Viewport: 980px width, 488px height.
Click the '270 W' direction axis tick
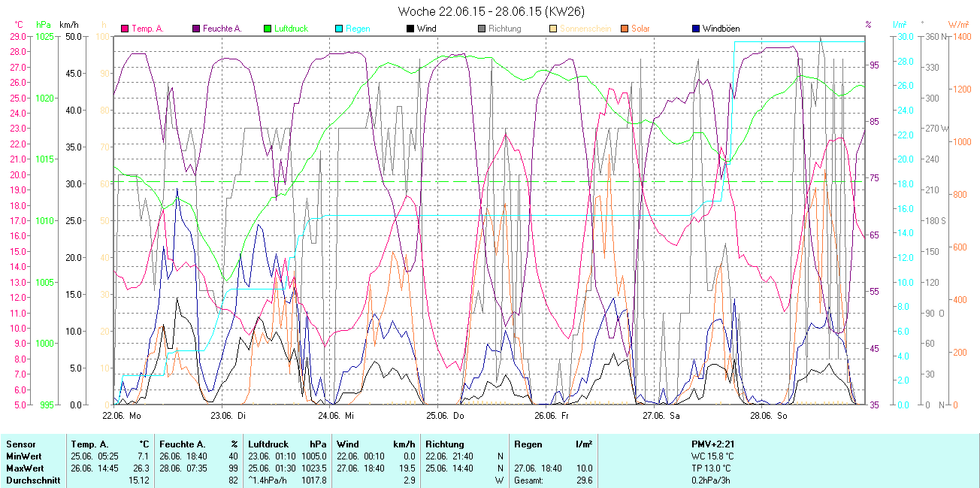936,129
